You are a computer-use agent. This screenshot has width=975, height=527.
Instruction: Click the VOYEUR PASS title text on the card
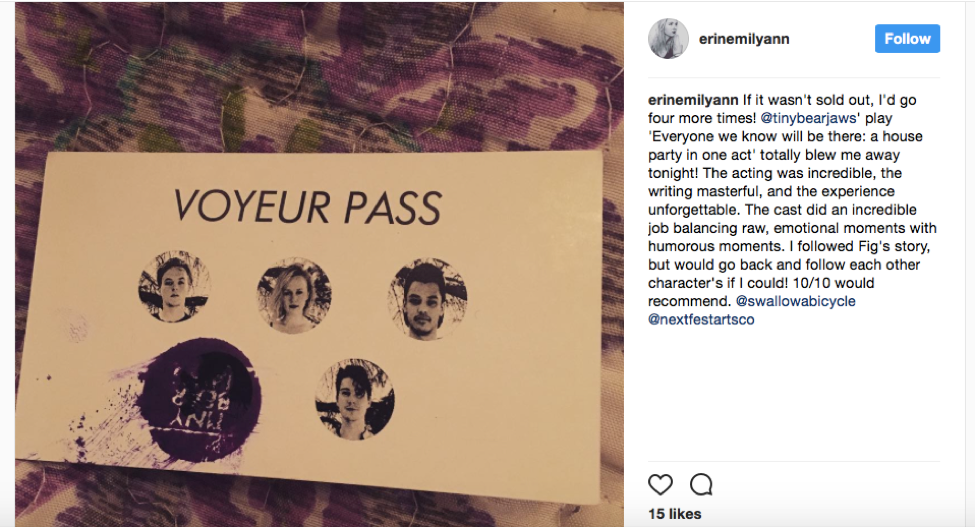pos(307,206)
